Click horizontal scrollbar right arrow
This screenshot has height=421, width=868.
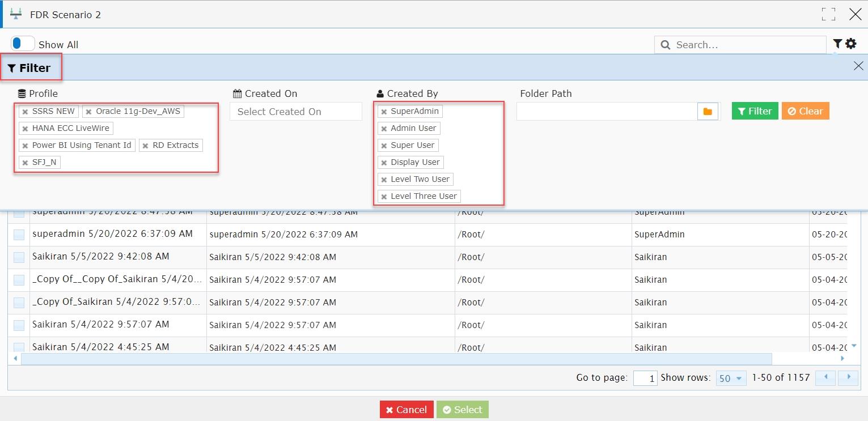click(x=842, y=359)
